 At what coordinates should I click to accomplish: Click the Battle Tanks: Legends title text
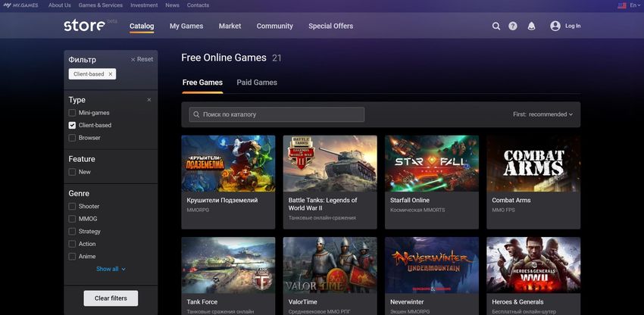(323, 204)
